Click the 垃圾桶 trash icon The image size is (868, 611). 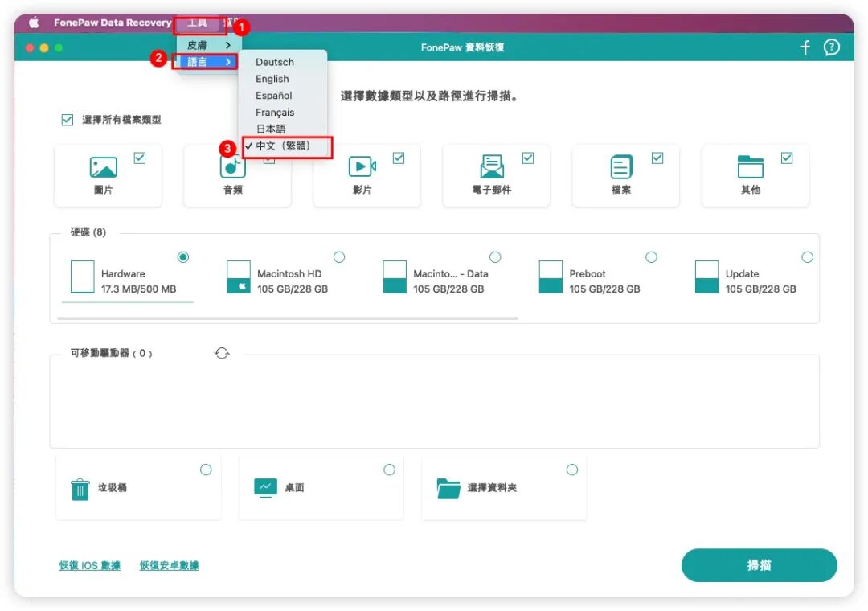coord(80,489)
